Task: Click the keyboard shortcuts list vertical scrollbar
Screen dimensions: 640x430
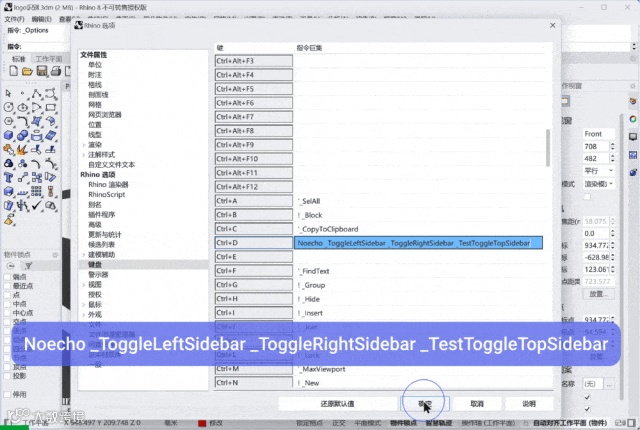Action: pyautogui.click(x=548, y=148)
